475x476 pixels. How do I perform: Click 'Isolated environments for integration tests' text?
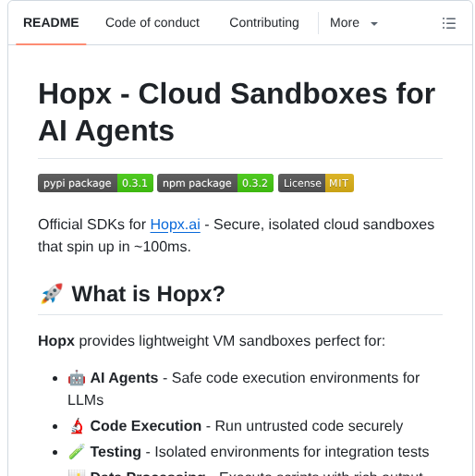coord(292,452)
